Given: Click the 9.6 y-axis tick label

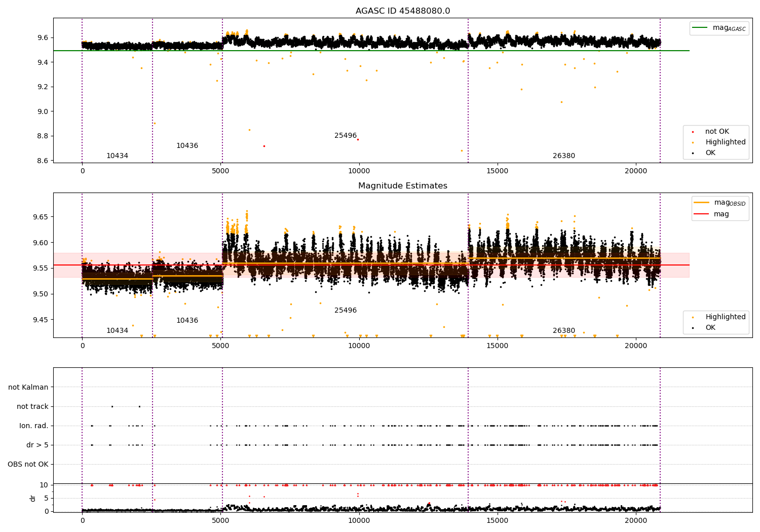Looking at the screenshot, I should (43, 38).
